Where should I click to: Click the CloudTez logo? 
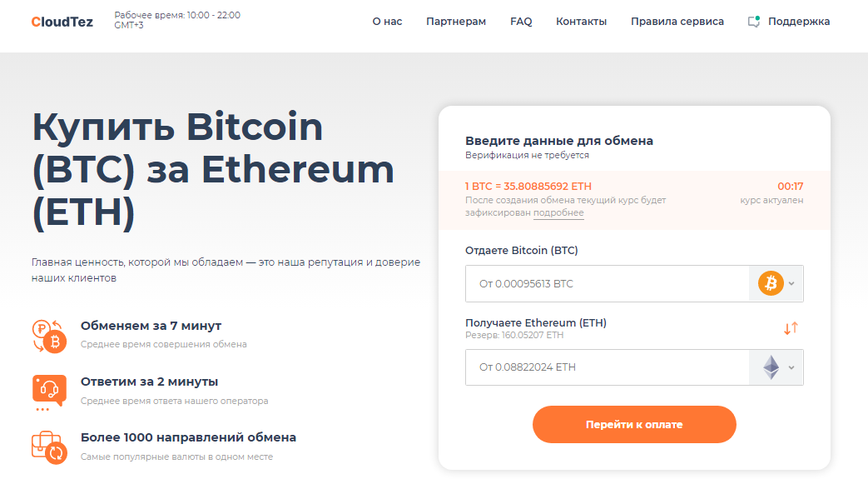point(62,22)
